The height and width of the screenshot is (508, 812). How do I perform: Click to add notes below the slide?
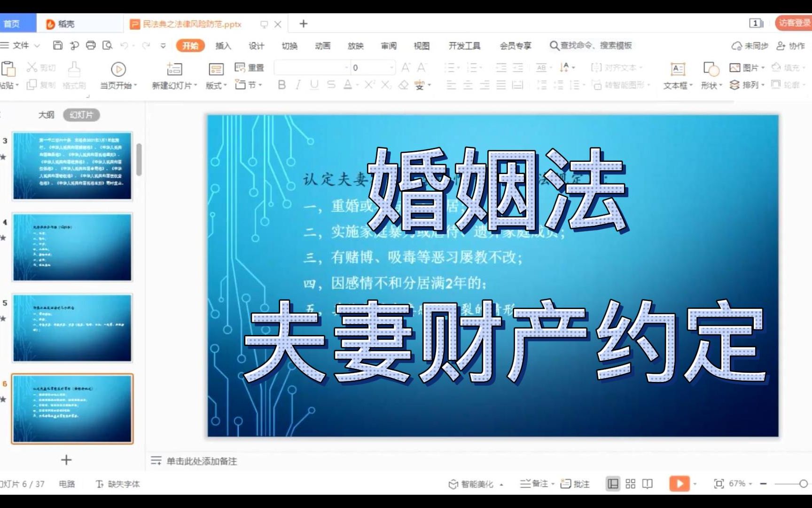click(x=202, y=461)
